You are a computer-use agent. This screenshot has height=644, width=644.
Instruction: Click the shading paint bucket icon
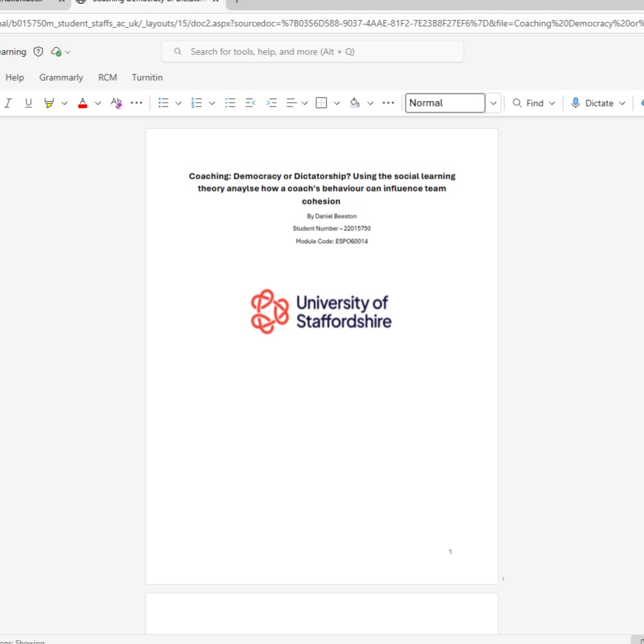coord(355,103)
